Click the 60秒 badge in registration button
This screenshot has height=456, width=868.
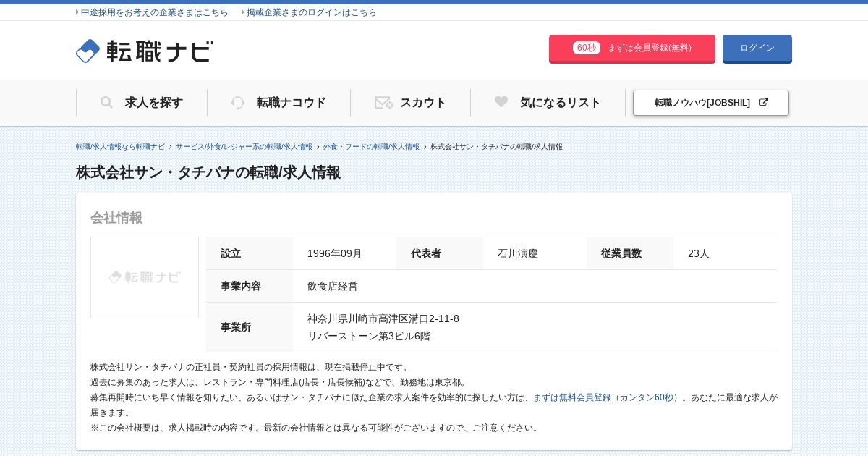click(587, 48)
